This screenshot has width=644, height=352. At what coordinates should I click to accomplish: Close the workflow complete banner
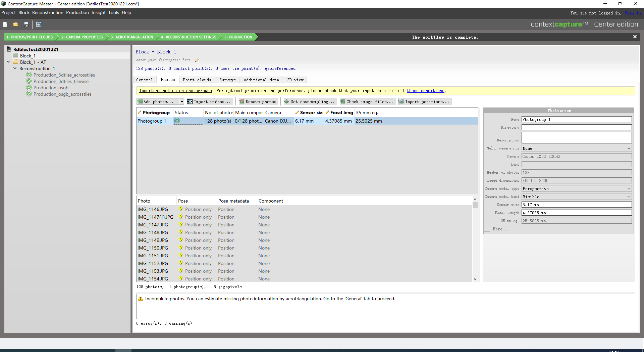coord(635,37)
